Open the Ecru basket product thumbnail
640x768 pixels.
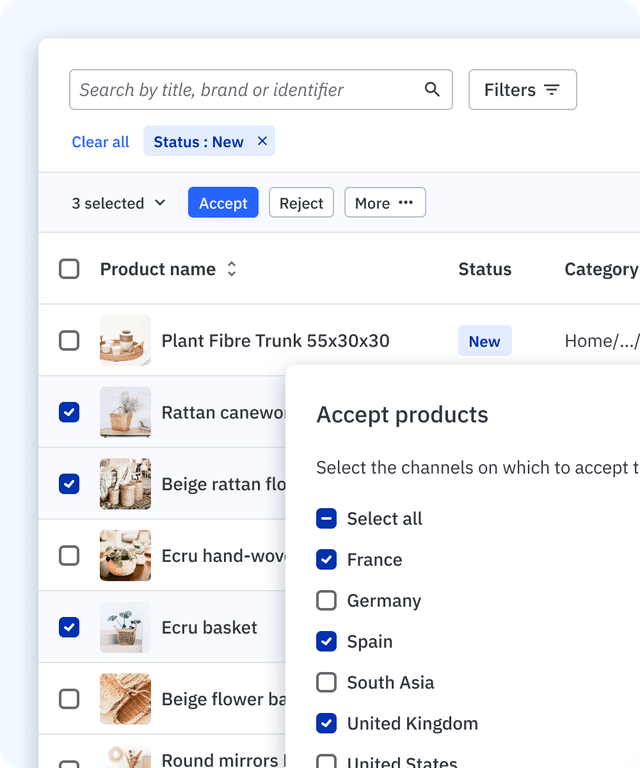[125, 627]
